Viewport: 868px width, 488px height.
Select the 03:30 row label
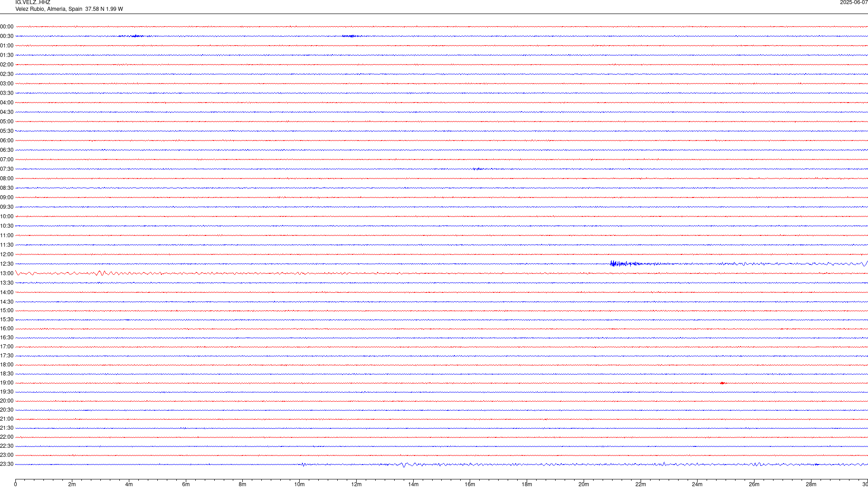[7, 93]
